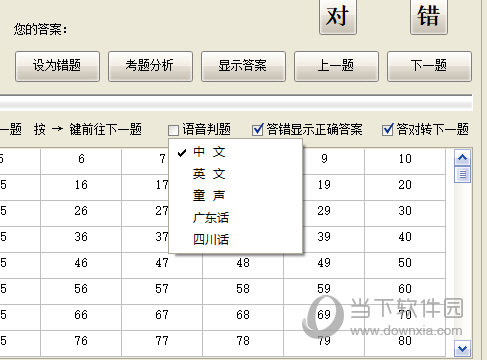Click the 错 (wrong) answer button
The width and height of the screenshot is (487, 360).
[x=429, y=16]
